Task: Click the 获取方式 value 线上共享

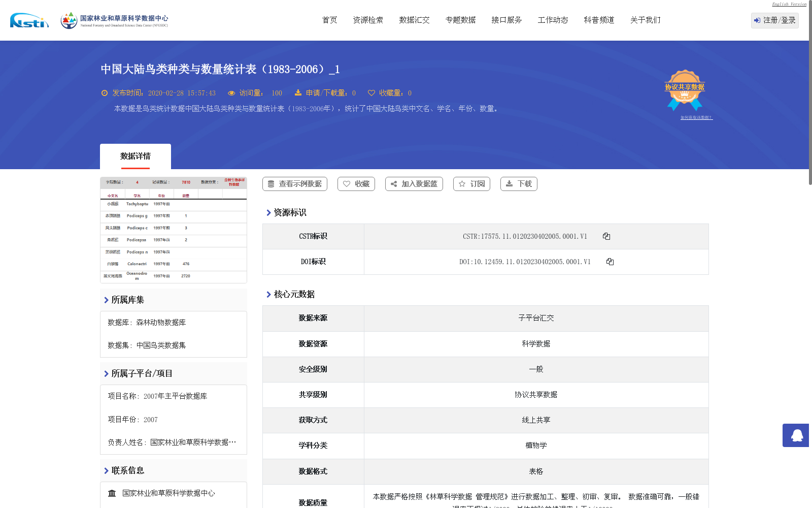Action: coord(536,420)
